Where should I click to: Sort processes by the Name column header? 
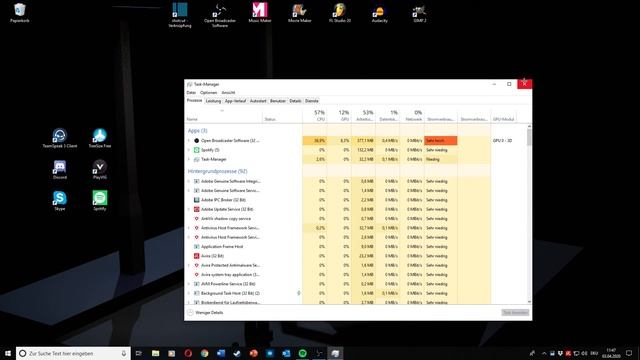[x=223, y=115]
